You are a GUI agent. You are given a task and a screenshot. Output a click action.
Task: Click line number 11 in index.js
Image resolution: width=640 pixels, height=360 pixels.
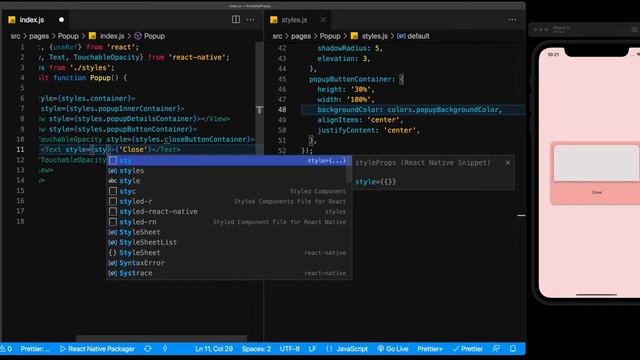pos(20,149)
